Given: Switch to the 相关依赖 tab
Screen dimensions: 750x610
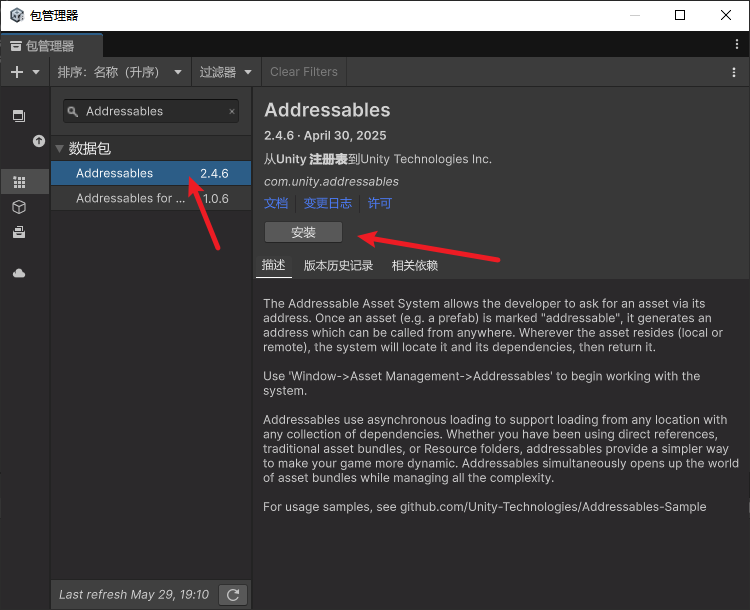Looking at the screenshot, I should point(415,266).
